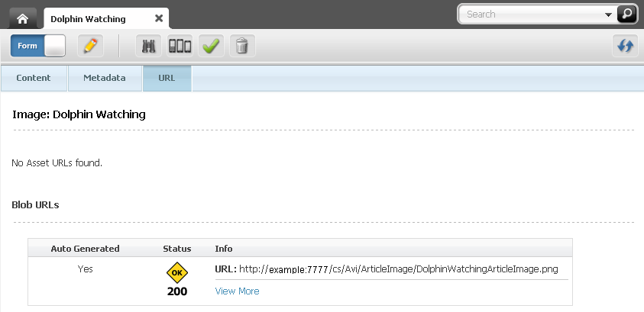
Task: Click the Blob URLs heading
Action: (35, 204)
